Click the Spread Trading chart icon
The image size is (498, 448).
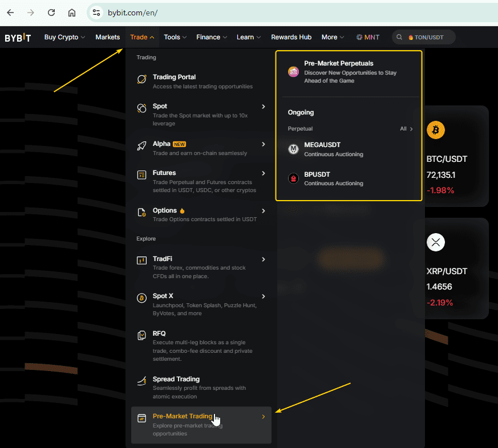141,380
